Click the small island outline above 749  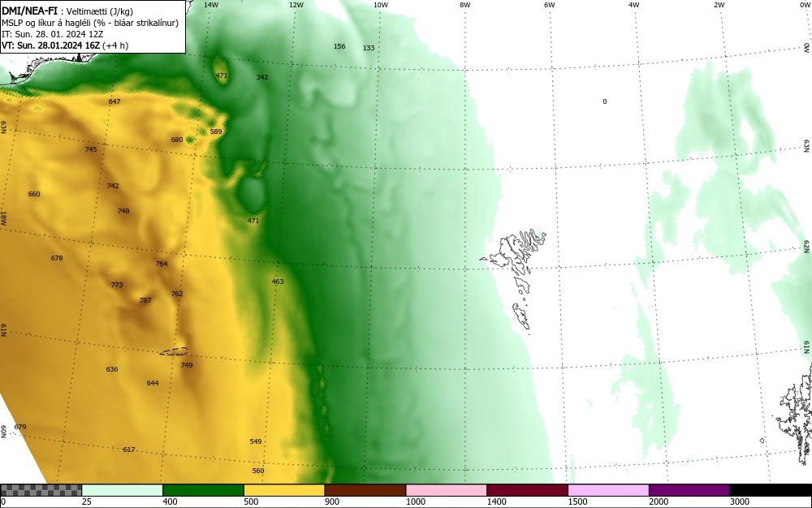click(x=174, y=351)
